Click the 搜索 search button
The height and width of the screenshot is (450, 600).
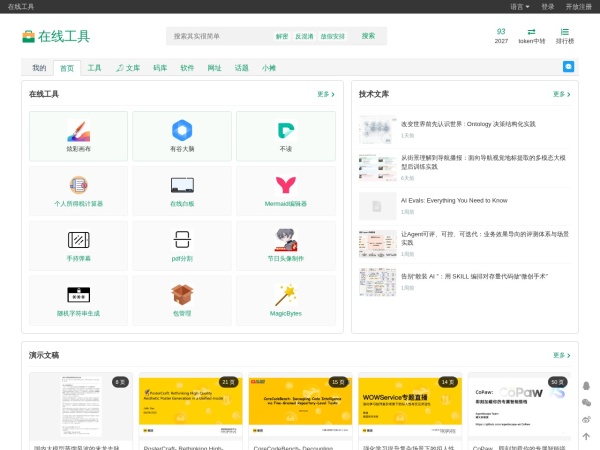coord(368,36)
